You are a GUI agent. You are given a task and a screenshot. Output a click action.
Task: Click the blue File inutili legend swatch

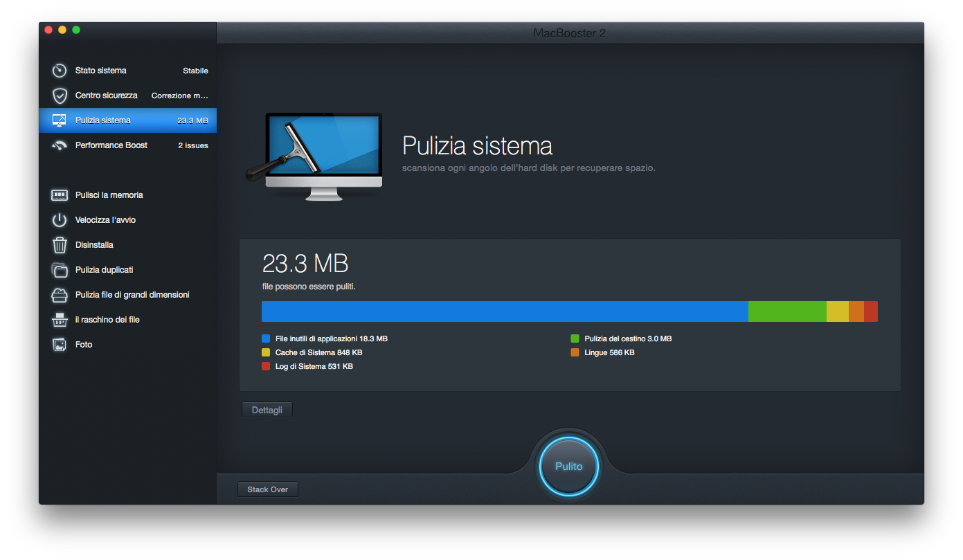[266, 339]
